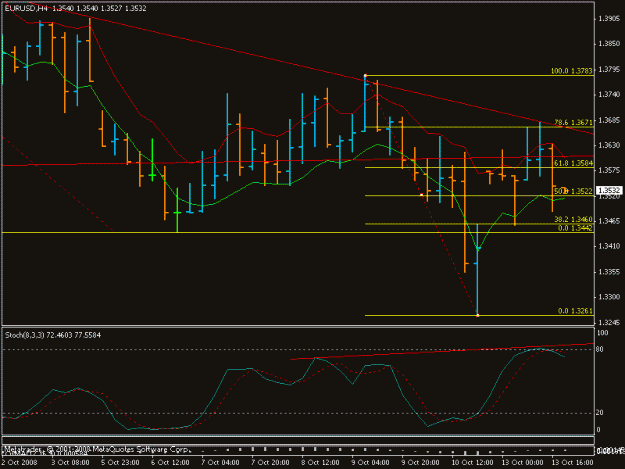The height and width of the screenshot is (469, 625).
Task: Click the 10 Oct 12:00 time label
Action: [472, 463]
